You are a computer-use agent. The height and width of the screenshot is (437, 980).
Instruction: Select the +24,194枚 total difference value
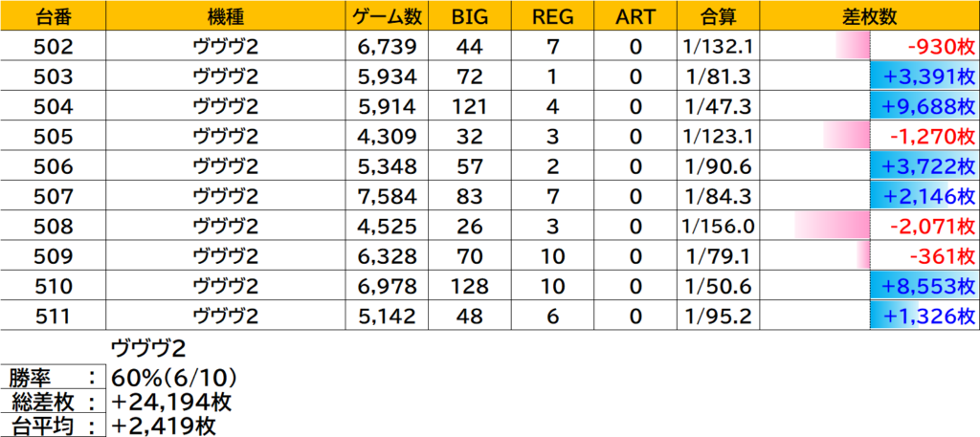pyautogui.click(x=171, y=402)
